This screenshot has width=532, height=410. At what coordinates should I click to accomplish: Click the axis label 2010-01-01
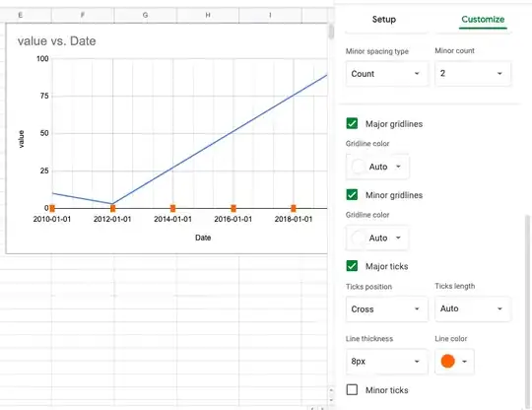coord(52,219)
